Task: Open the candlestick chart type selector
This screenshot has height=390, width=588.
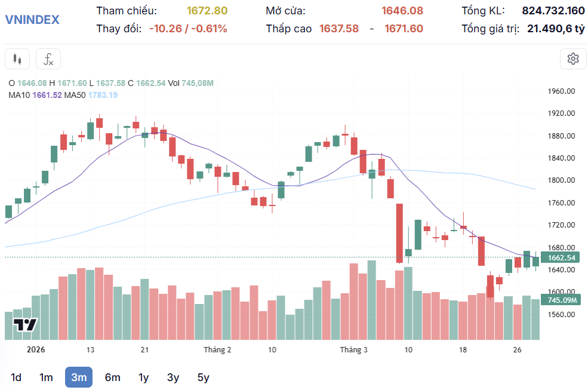Action: click(17, 59)
